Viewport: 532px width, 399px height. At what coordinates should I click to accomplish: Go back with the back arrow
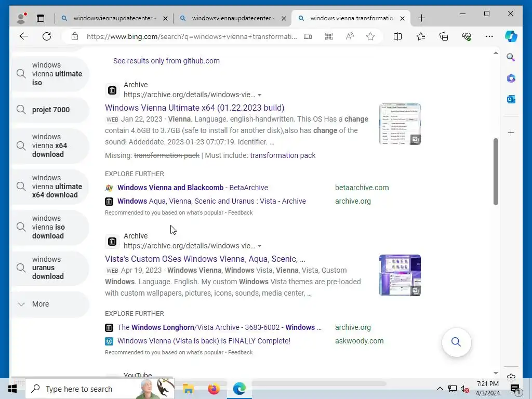[24, 36]
